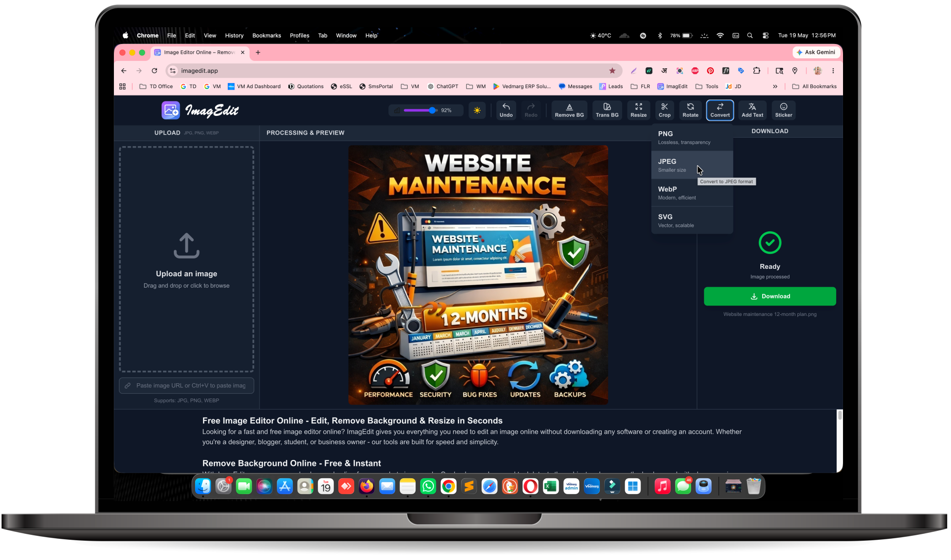Open the FLR bookmark folder
The height and width of the screenshot is (560, 951).
[640, 86]
